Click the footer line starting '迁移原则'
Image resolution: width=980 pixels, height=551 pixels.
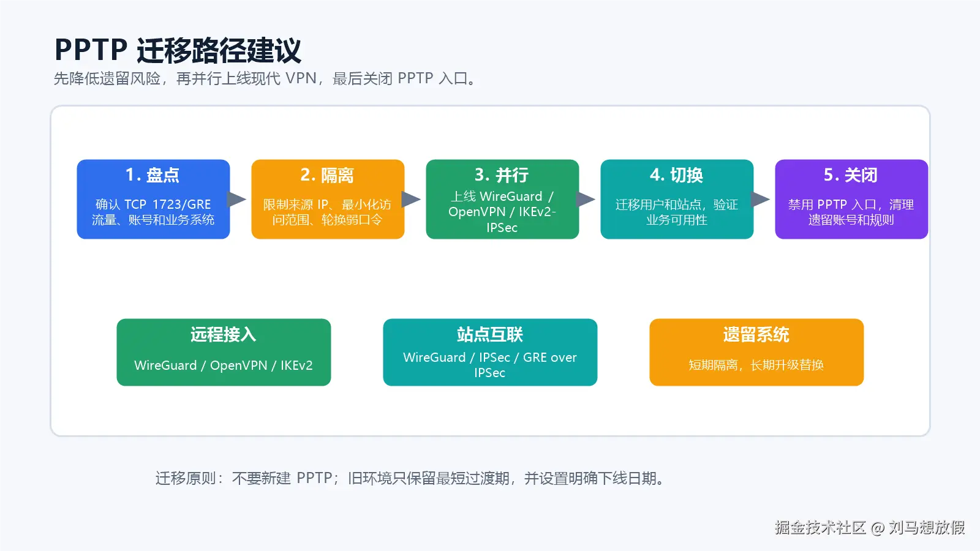click(411, 478)
